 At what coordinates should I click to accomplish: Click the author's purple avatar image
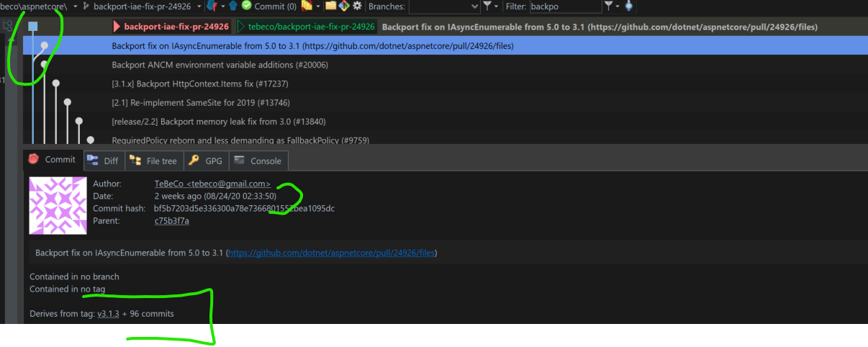(58, 205)
